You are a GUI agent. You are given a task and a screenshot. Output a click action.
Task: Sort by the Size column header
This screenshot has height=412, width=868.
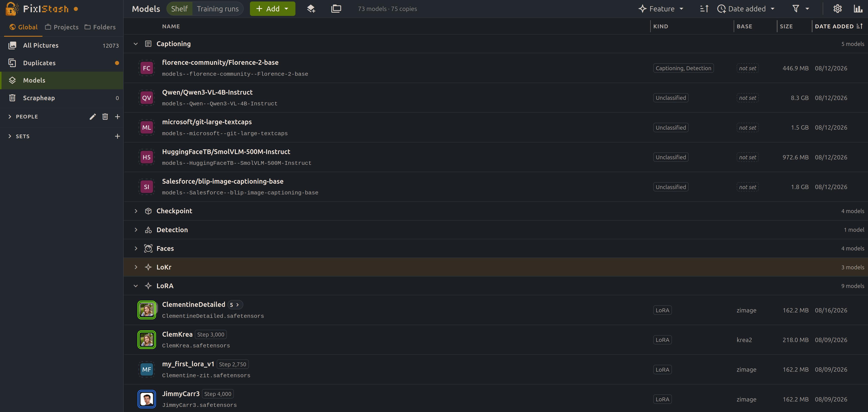tap(786, 26)
